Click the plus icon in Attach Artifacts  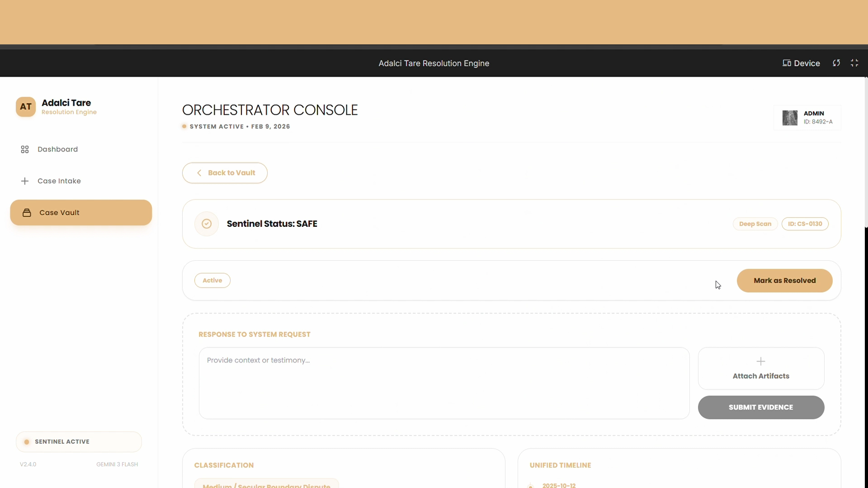(761, 361)
